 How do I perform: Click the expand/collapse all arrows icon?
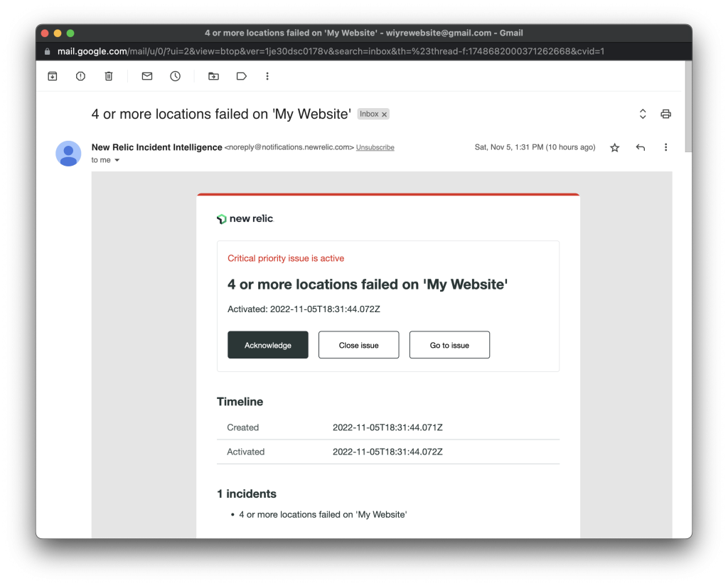(643, 114)
